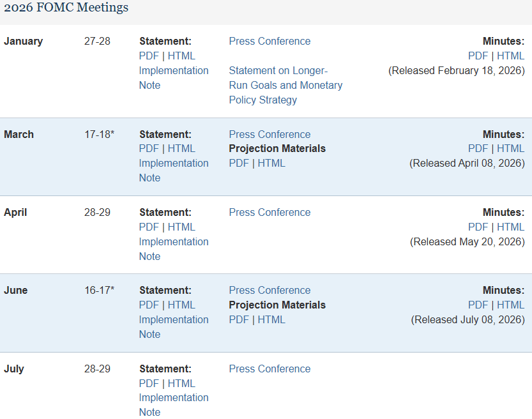The image size is (532, 419).
Task: Open March Projection Materials HTML
Action: coord(271,163)
